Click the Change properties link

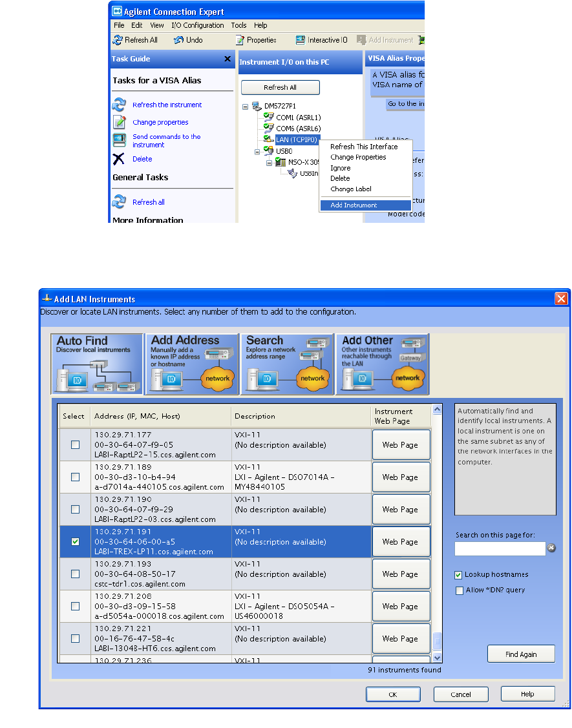(x=160, y=123)
